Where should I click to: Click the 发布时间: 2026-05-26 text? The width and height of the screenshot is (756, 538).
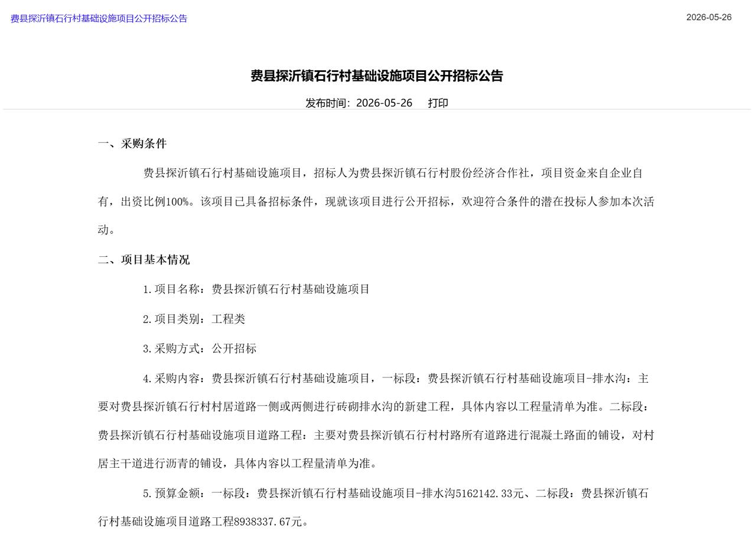(x=359, y=103)
